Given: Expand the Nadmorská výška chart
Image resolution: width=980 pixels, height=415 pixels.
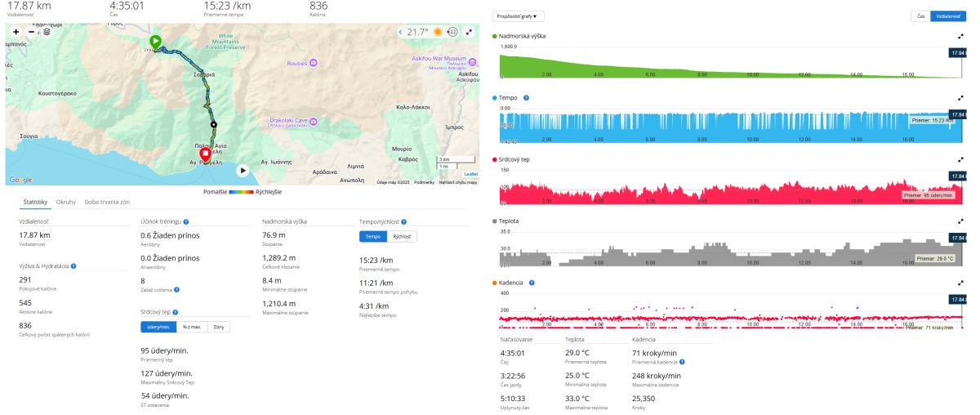Looking at the screenshot, I should coord(960,37).
